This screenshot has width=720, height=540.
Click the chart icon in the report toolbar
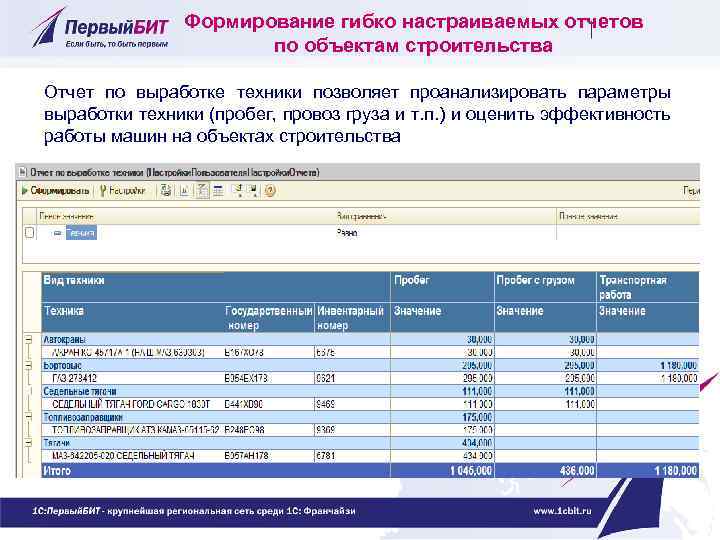click(184, 191)
